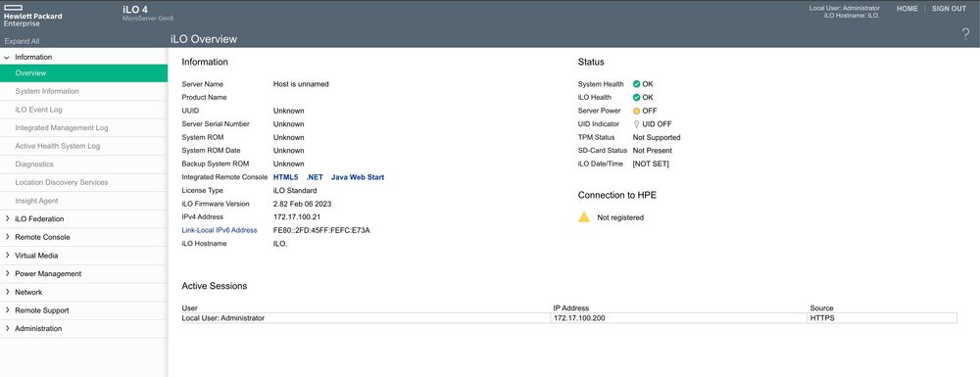Screen dimensions: 980x377
Task: Click the IPv4 address 172.17.100.21
Action: [297, 217]
